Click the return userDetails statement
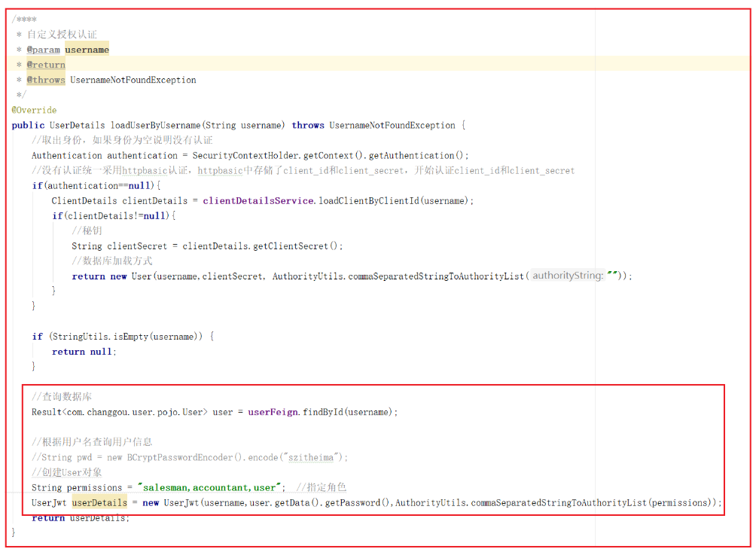Screen dimensions: 756x552 pos(81,518)
